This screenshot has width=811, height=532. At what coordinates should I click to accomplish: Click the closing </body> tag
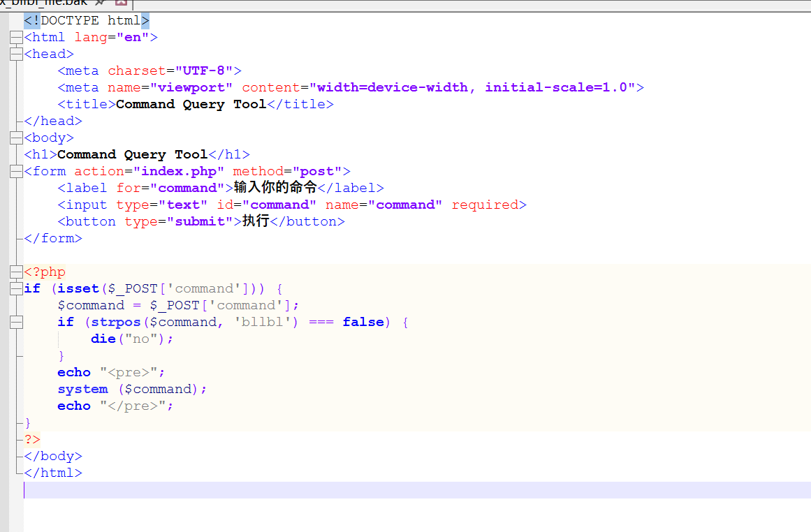click(53, 456)
